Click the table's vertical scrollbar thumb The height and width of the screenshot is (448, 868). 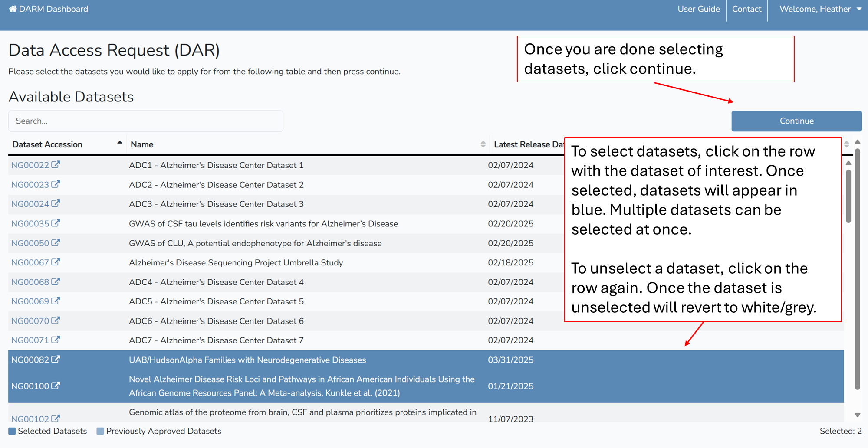(x=848, y=195)
